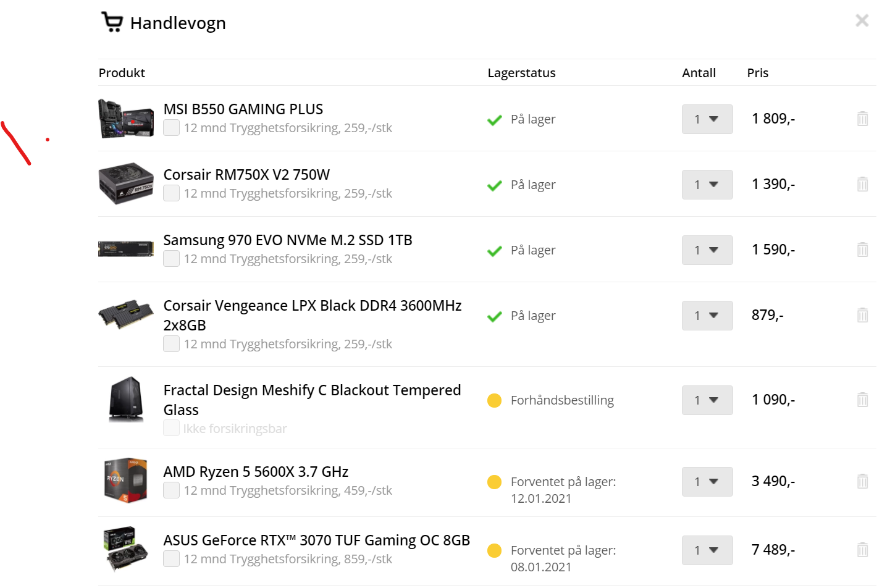Click Fractal Design case thumbnail
Image resolution: width=890 pixels, height=588 pixels.
[127, 400]
